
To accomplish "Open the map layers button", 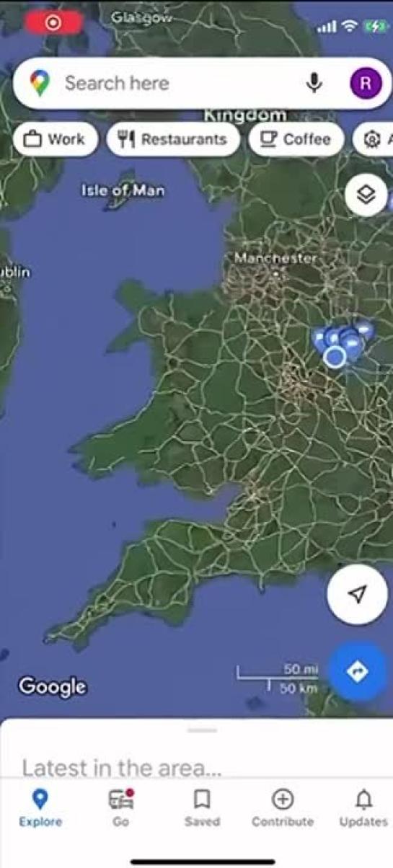I will tap(366, 195).
